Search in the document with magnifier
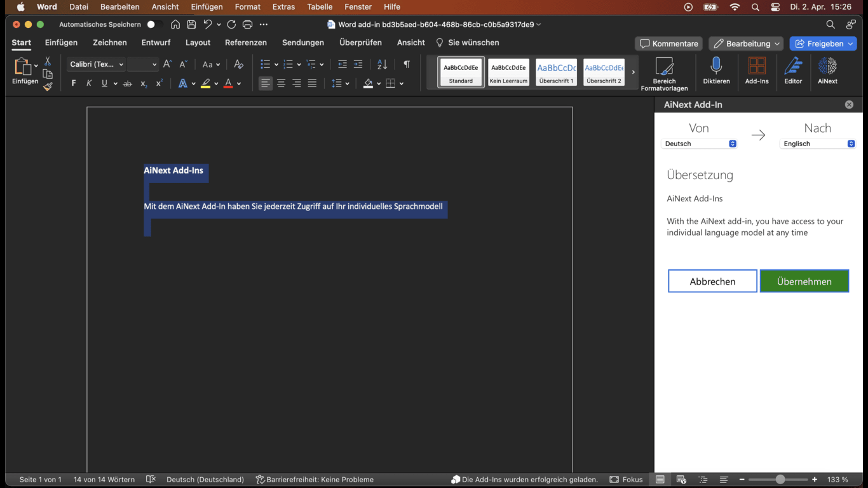868x488 pixels. [x=831, y=24]
